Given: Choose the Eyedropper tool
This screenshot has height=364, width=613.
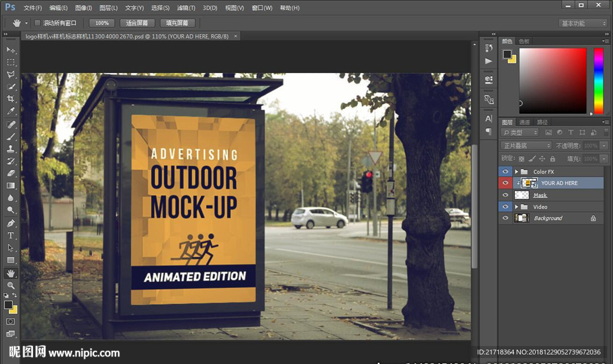Looking at the screenshot, I should [x=11, y=111].
